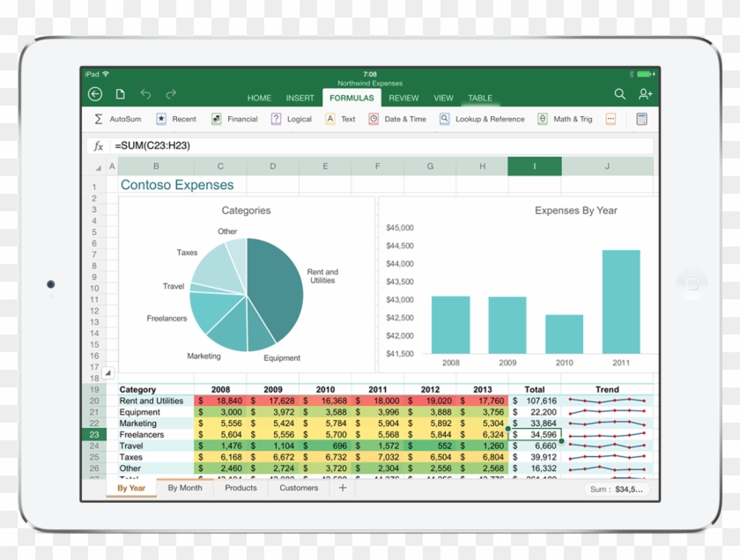
Task: Select Travel 2010 value 696
Action: point(325,446)
